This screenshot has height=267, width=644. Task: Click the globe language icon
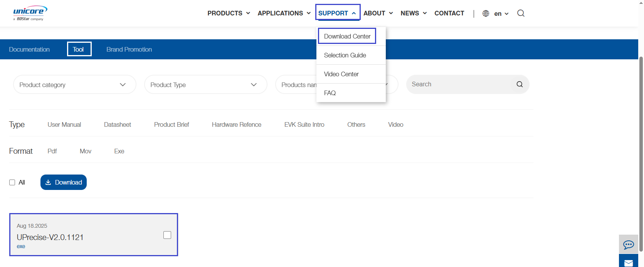click(486, 13)
